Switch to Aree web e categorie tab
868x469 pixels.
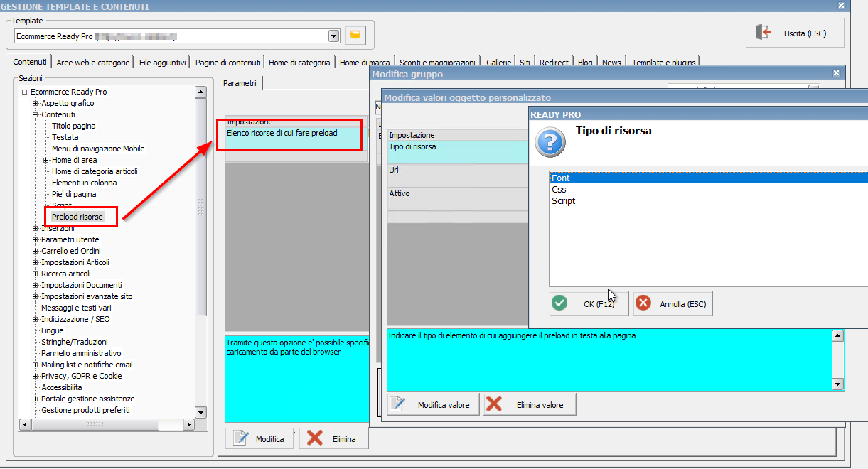[x=93, y=63]
